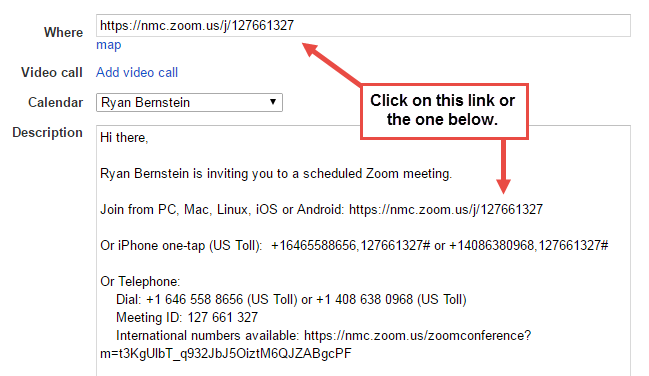The height and width of the screenshot is (376, 649).
Task: Click the Zoom join link in the Description
Action: tap(446, 210)
